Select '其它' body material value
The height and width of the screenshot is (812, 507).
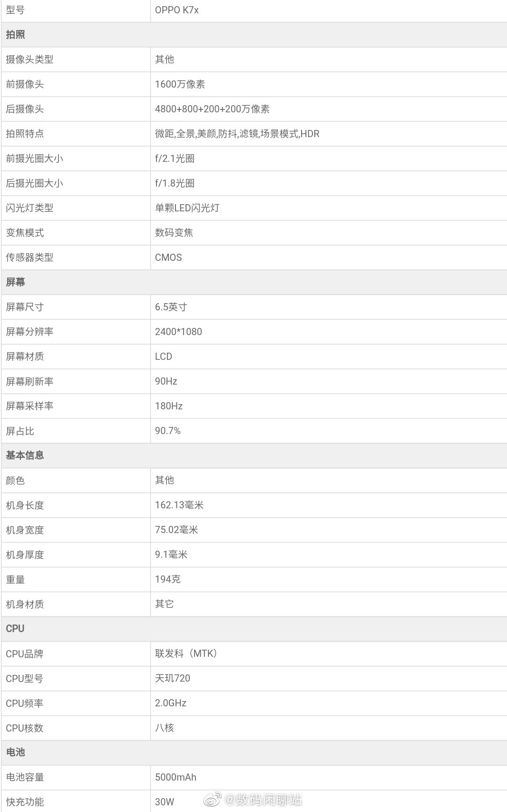165,604
